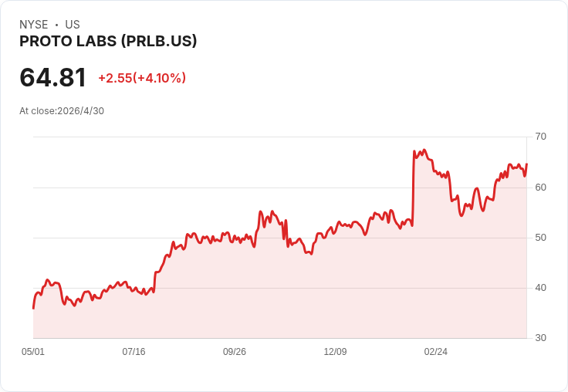Click the chart line's final endpoint
The image size is (568, 392).
click(526, 164)
